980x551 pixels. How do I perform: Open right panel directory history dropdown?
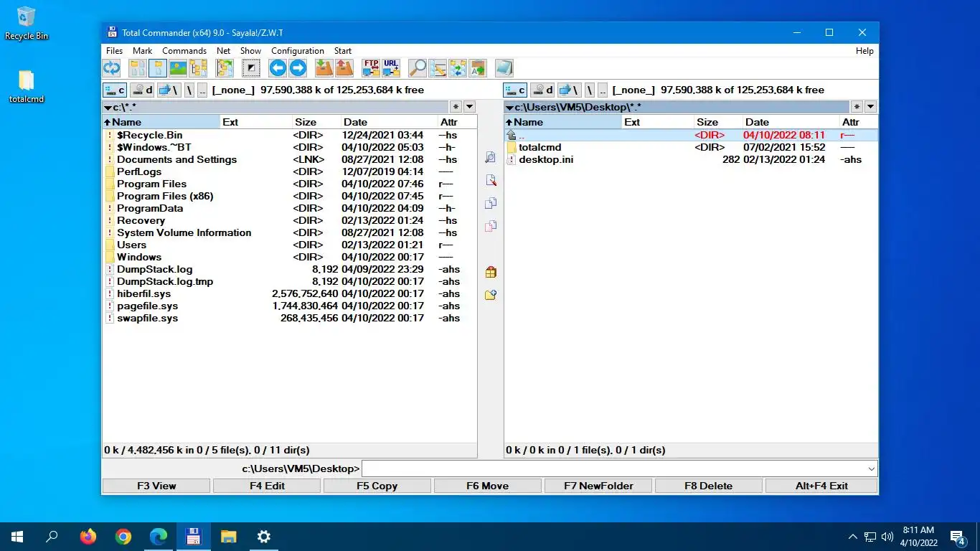870,107
